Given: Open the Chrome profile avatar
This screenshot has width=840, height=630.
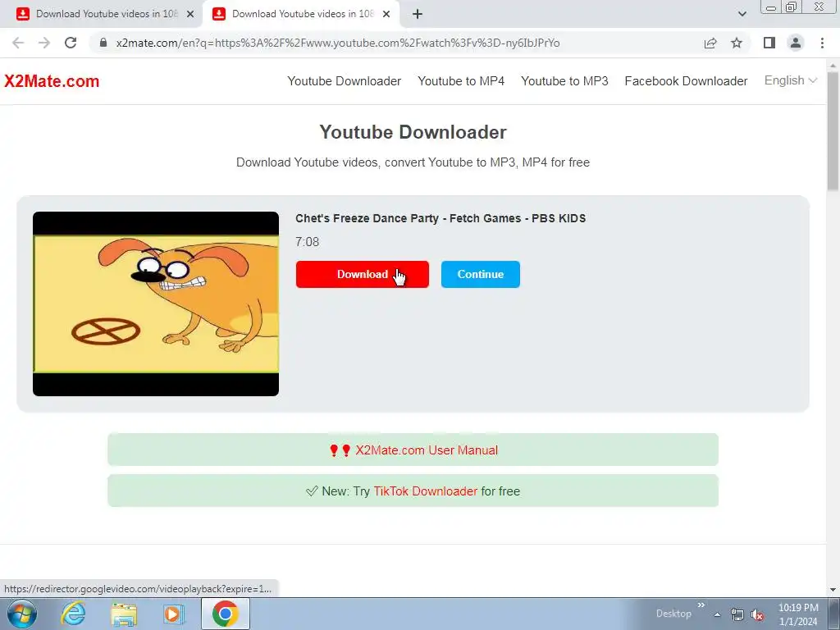Looking at the screenshot, I should pyautogui.click(x=796, y=43).
